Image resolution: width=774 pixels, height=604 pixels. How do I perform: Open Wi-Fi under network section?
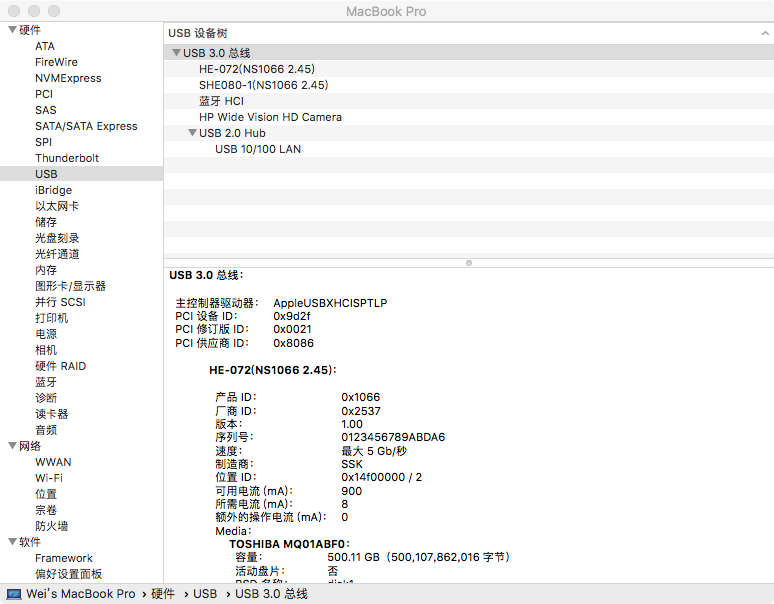tap(49, 478)
